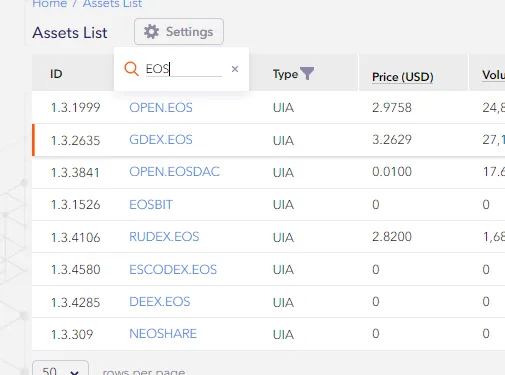
Task: Select ID cell 1.3.4106
Action: click(76, 237)
